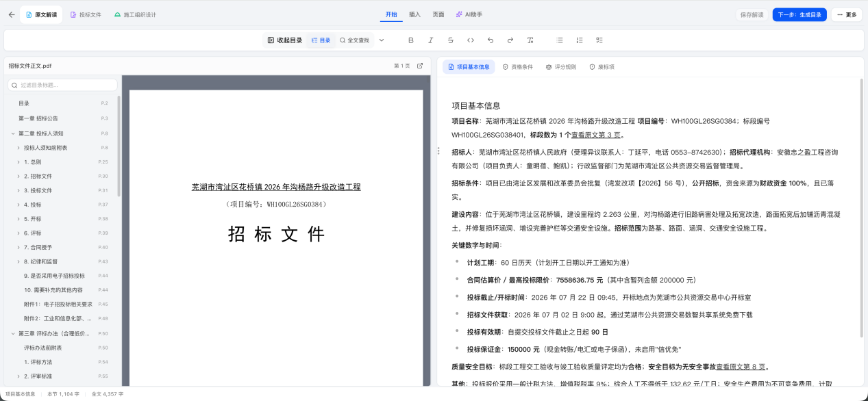Click the 过滤目录标题 filter input field
The height and width of the screenshot is (401, 868).
click(x=62, y=85)
